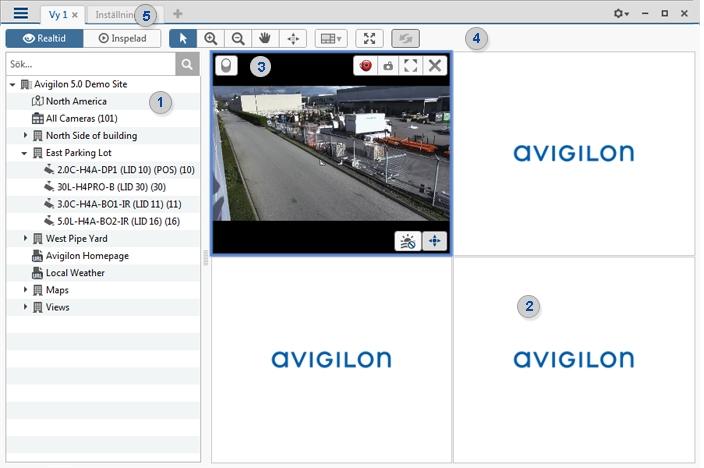Maximize the video image panel
Viewport: 704px width, 468px height.
point(411,66)
